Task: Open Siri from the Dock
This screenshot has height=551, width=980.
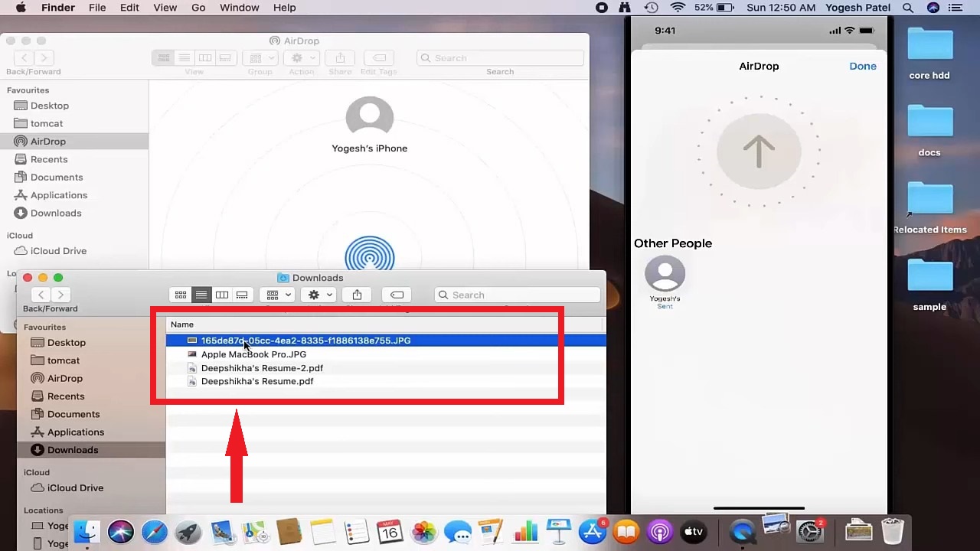Action: (120, 531)
